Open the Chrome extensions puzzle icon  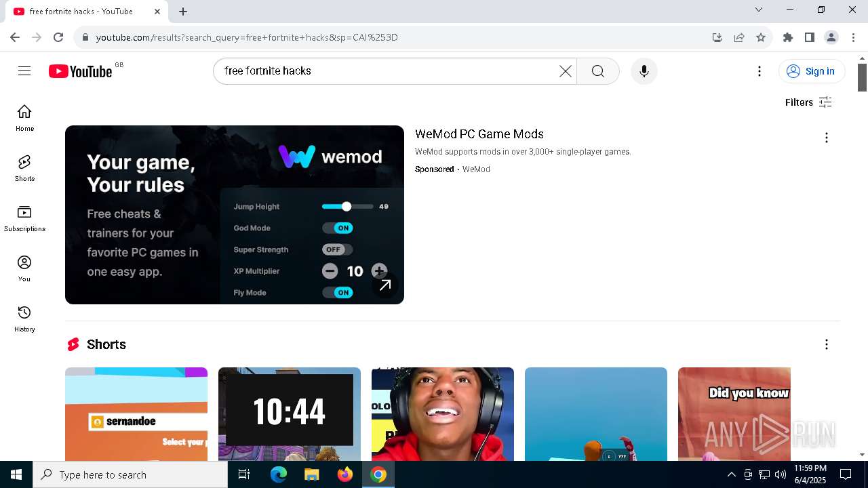coord(788,37)
